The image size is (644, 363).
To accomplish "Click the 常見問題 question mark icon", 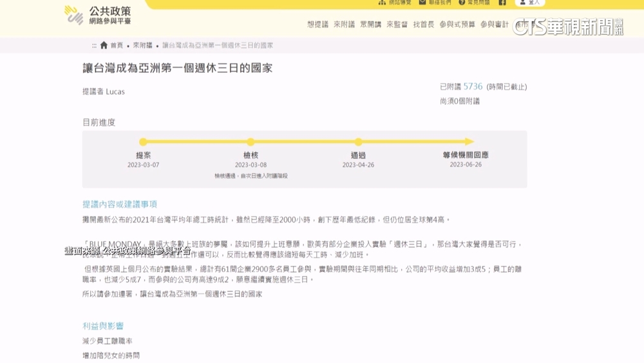I will point(462,3).
